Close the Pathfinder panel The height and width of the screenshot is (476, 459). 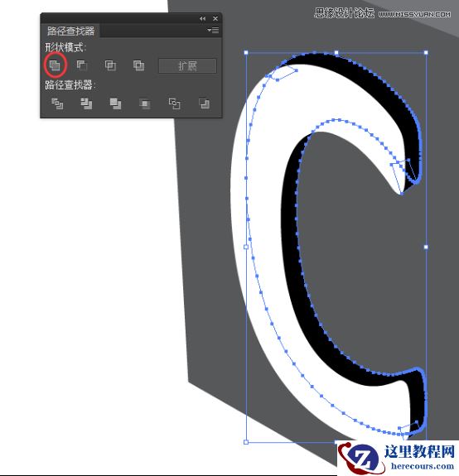(x=215, y=18)
